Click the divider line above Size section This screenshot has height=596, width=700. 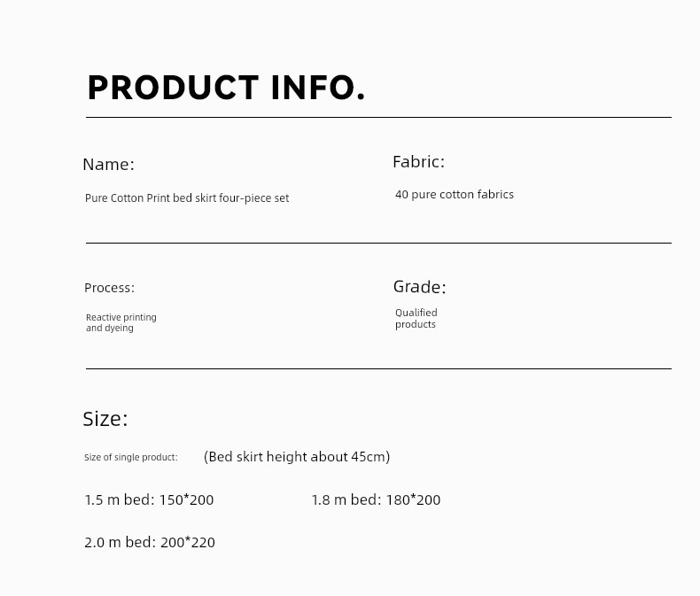378,369
